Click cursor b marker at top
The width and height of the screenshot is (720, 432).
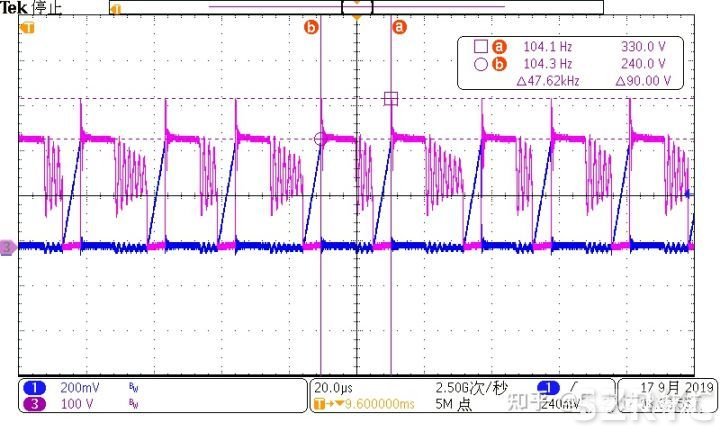coord(310,28)
